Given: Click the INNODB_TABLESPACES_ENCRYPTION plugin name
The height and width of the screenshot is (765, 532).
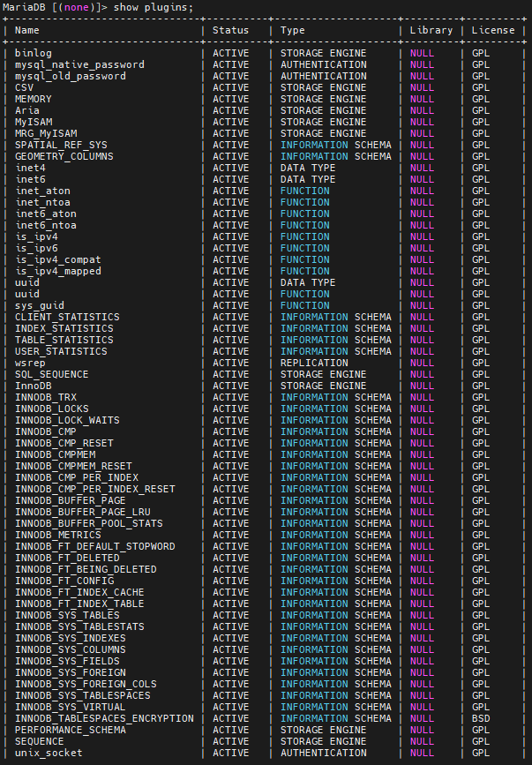Looking at the screenshot, I should [104, 718].
